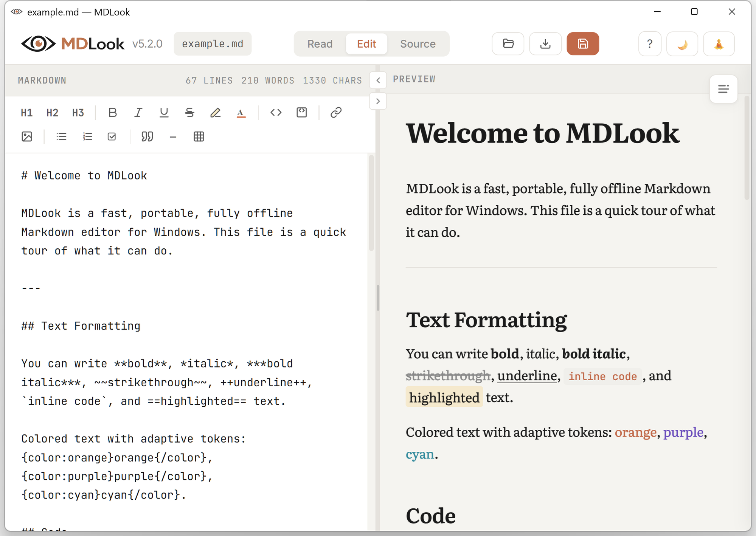Screen dimensions: 756x536
Task: Insert a table
Action: (199, 136)
